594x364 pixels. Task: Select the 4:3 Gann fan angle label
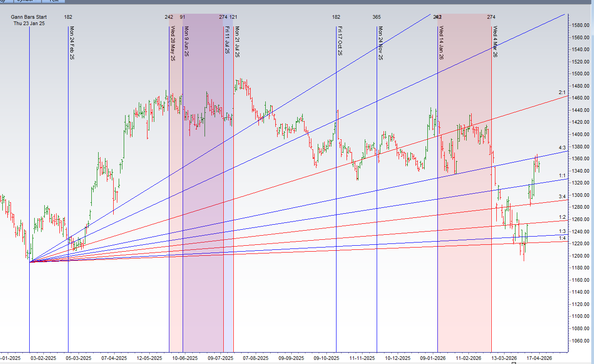(x=562, y=148)
